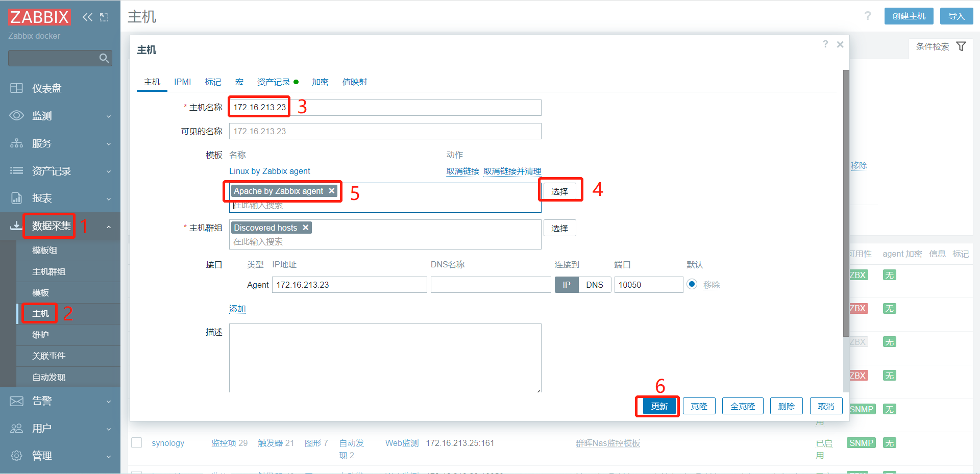The image size is (980, 474).
Task: Open 模板组 in the sidebar
Action: coord(45,251)
